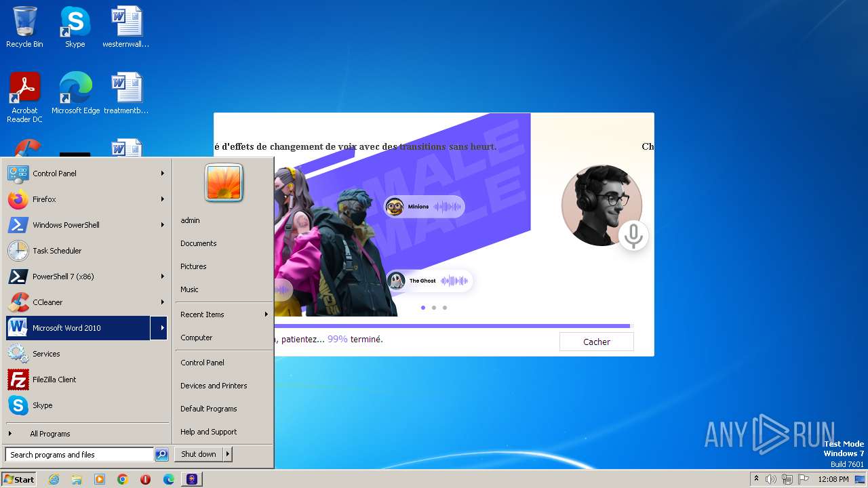Viewport: 868px width, 488px height.
Task: Launch FileZilla Client
Action: click(x=87, y=380)
